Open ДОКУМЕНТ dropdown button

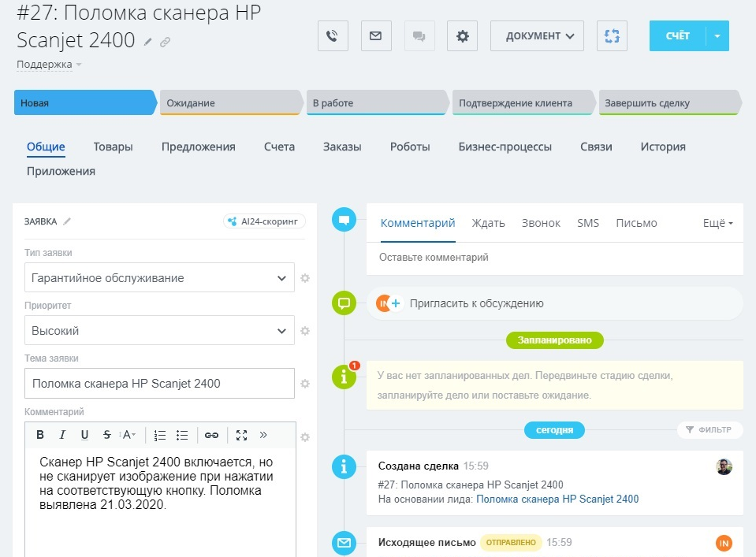(x=537, y=35)
